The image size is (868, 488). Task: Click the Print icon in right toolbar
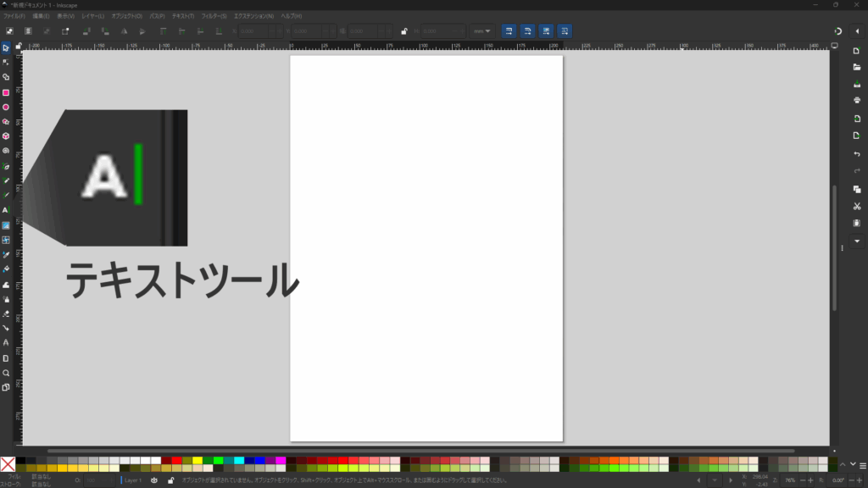[857, 100]
